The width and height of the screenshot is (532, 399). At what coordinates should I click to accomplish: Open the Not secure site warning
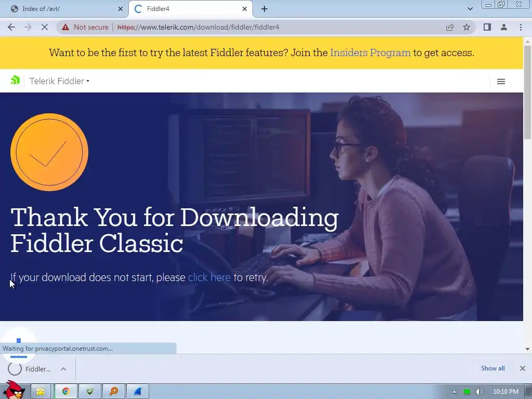(85, 27)
